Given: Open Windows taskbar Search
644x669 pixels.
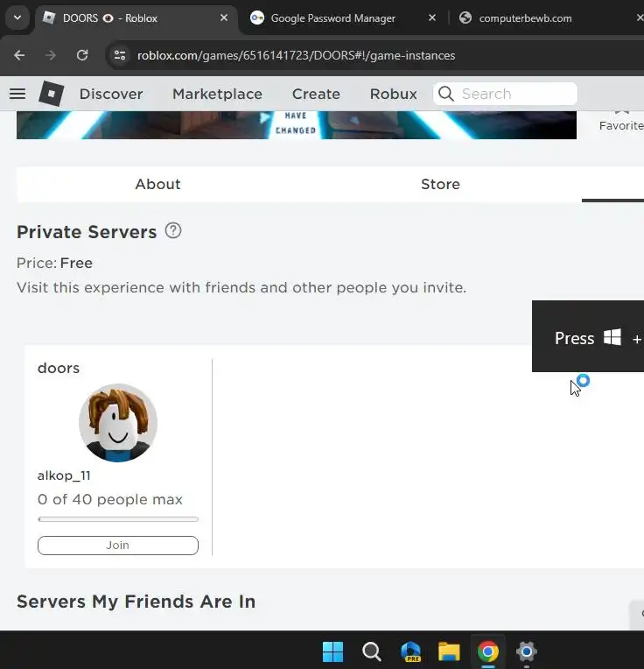Looking at the screenshot, I should pos(371,651).
